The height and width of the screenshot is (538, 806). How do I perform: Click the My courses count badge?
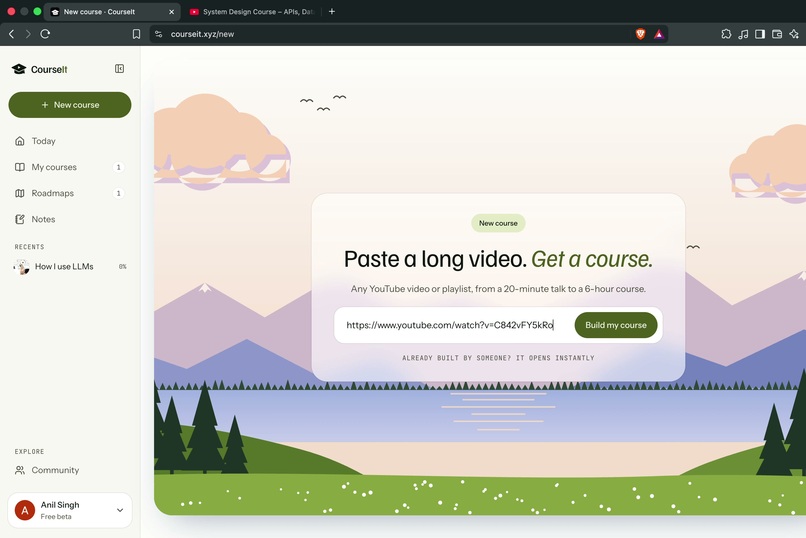(x=118, y=167)
